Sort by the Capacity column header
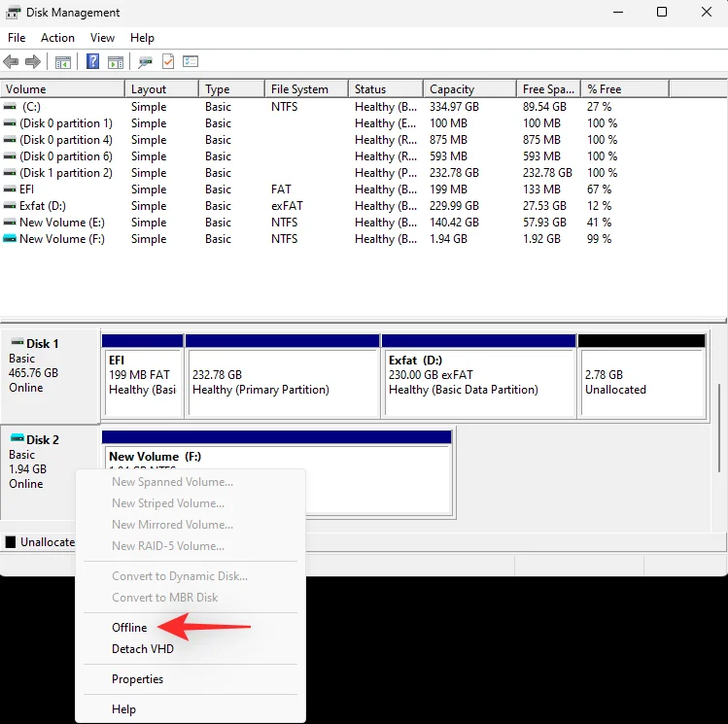The image size is (728, 724). [x=469, y=89]
